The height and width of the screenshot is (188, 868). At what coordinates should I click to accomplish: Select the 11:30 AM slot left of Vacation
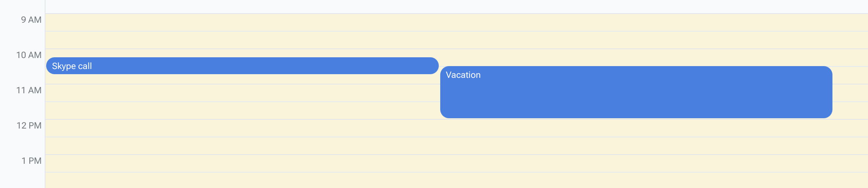point(242,111)
